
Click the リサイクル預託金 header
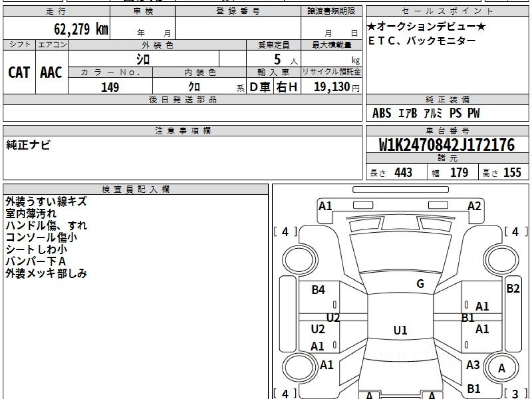click(x=332, y=72)
